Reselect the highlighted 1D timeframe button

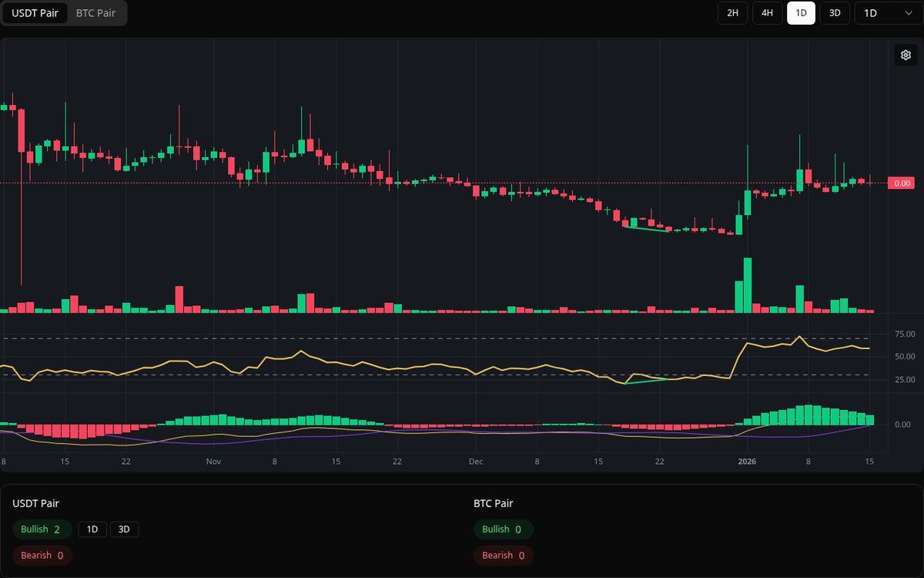801,13
